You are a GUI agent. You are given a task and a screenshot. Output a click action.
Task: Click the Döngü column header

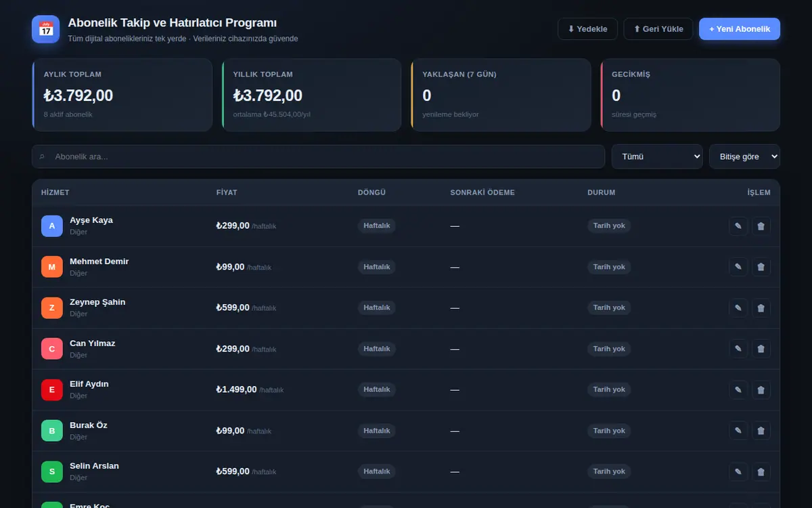[x=371, y=192]
